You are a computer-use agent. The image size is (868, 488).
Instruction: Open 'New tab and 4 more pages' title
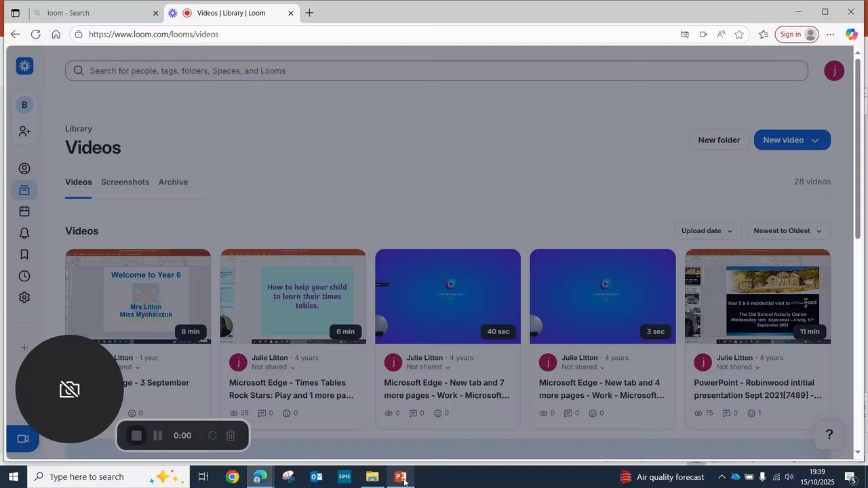(601, 389)
